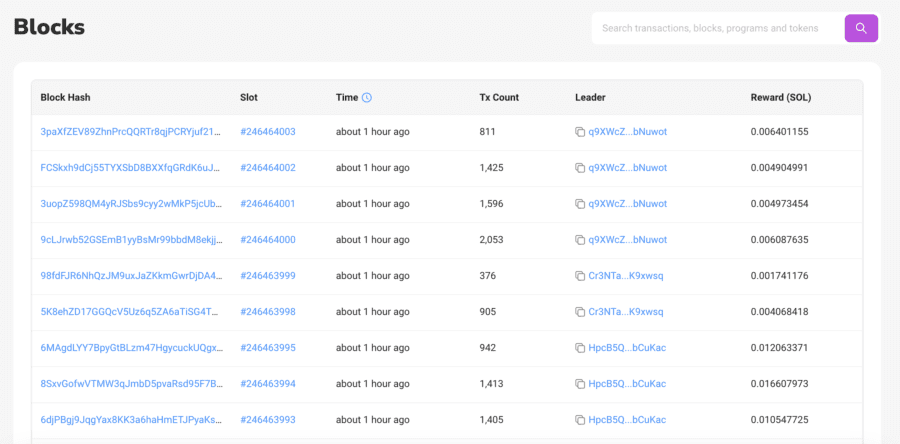This screenshot has width=900, height=444.
Task: View leader q9XWcZ...bNuwot in first row
Action: (627, 132)
